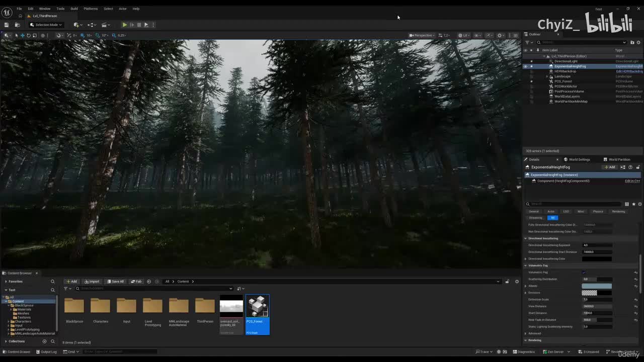Click Import button in Content Browser
Viewport: 644px width, 362px height.
92,282
